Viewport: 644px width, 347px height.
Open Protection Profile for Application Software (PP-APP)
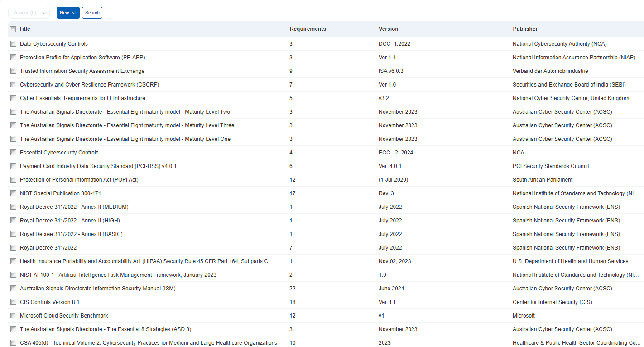[x=82, y=58]
